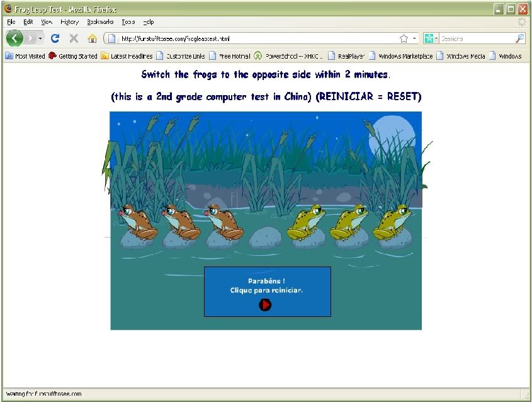The image size is (532, 402).
Task: Bookmark this page with the star icon
Action: pos(404,38)
